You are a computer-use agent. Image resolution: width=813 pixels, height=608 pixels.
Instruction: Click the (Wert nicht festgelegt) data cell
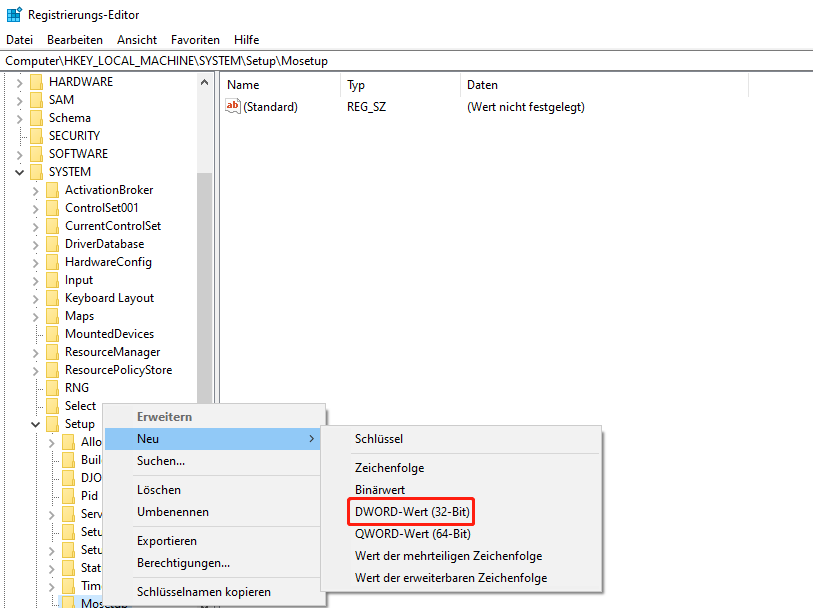point(526,107)
